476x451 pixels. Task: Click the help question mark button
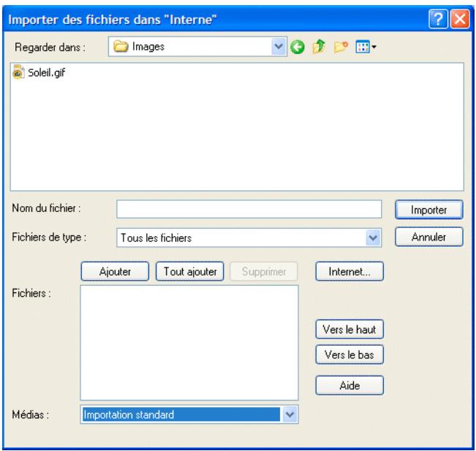click(x=438, y=19)
